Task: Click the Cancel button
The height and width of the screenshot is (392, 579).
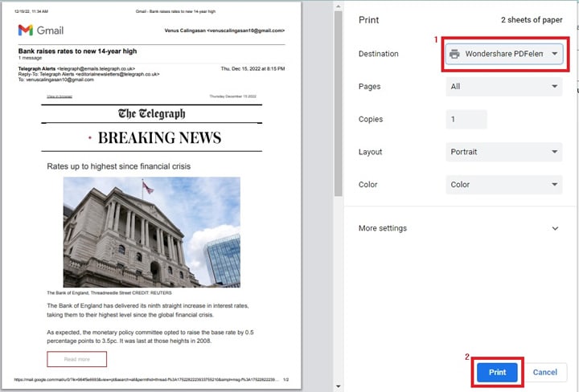Action: 544,373
